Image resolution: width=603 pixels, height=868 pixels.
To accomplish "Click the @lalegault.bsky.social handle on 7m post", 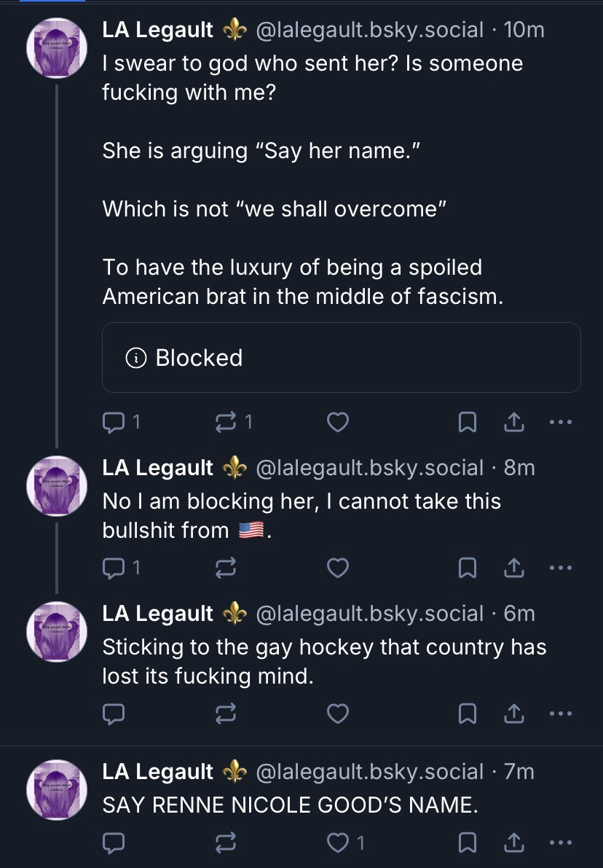I will click(369, 772).
